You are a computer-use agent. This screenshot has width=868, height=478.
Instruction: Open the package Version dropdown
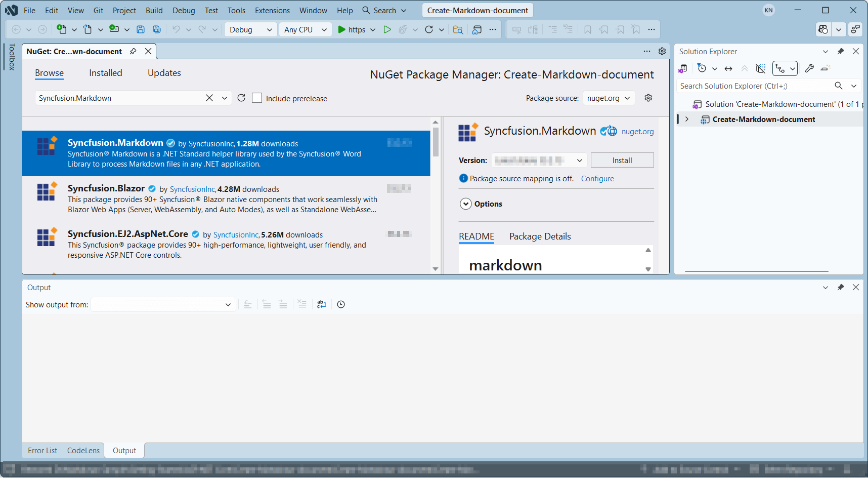tap(539, 160)
